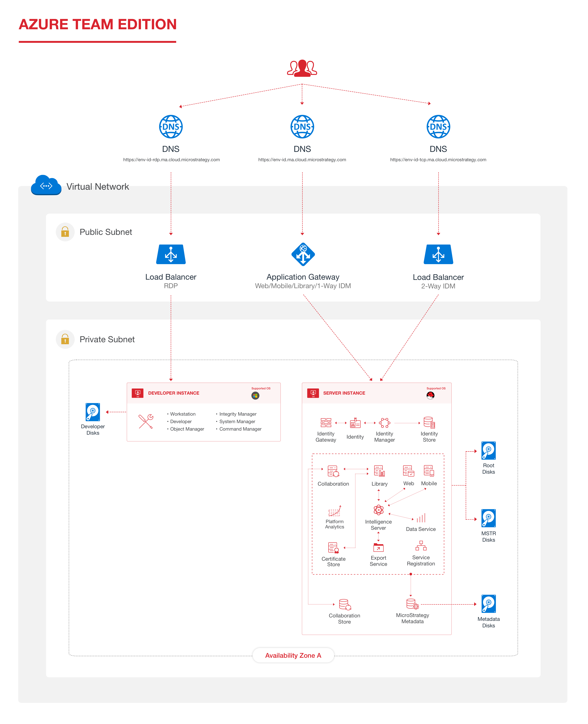Click the Platform Analytics icon
Screen dimensions: 588x724
click(334, 511)
